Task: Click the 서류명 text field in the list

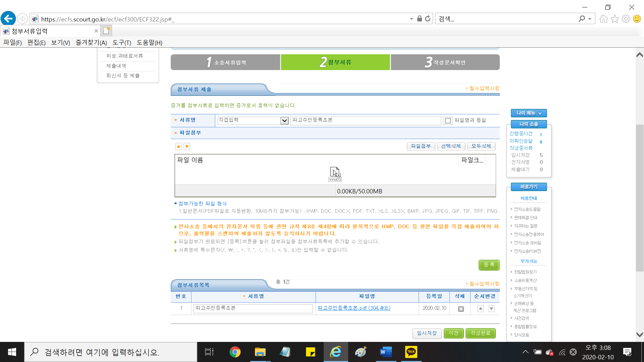Action: [x=253, y=308]
